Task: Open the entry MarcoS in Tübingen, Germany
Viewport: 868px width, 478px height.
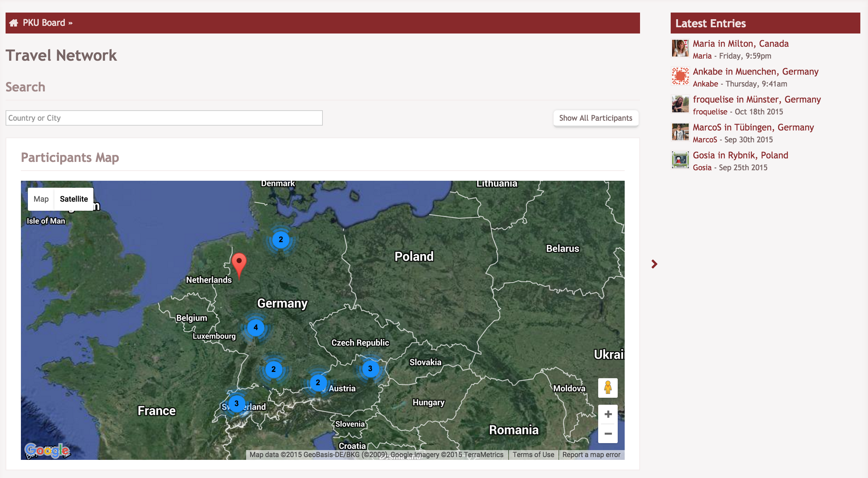Action: [x=753, y=127]
